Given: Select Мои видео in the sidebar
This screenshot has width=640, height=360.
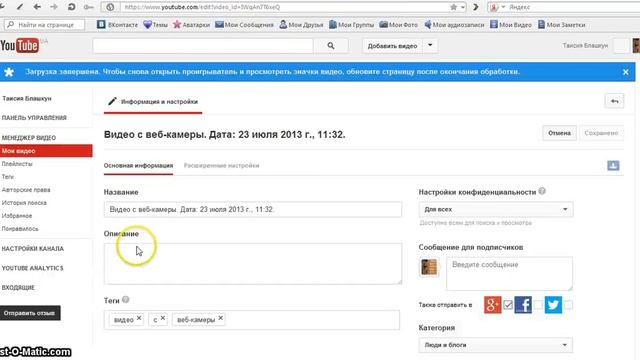Looking at the screenshot, I should (46, 151).
